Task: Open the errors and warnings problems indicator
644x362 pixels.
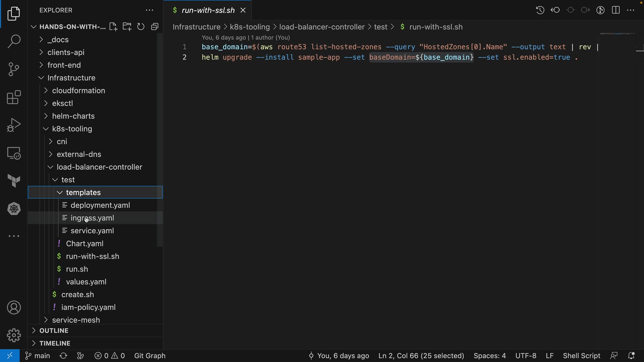Action: tap(110, 356)
